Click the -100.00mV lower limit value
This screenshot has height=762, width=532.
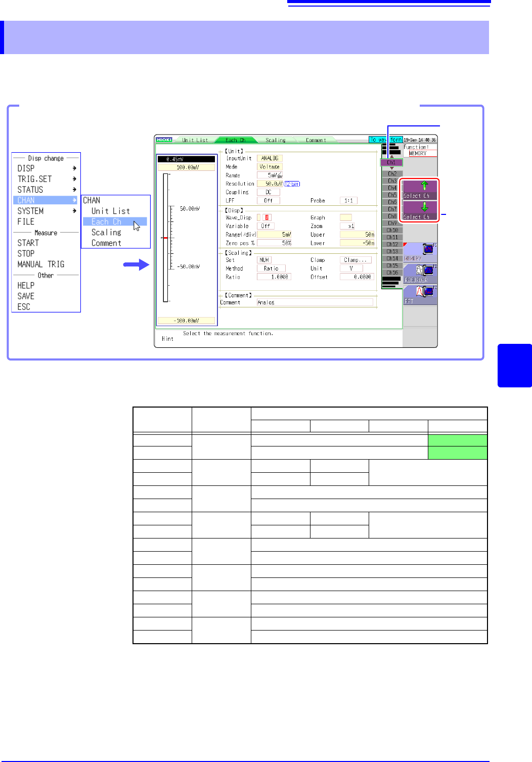point(187,321)
